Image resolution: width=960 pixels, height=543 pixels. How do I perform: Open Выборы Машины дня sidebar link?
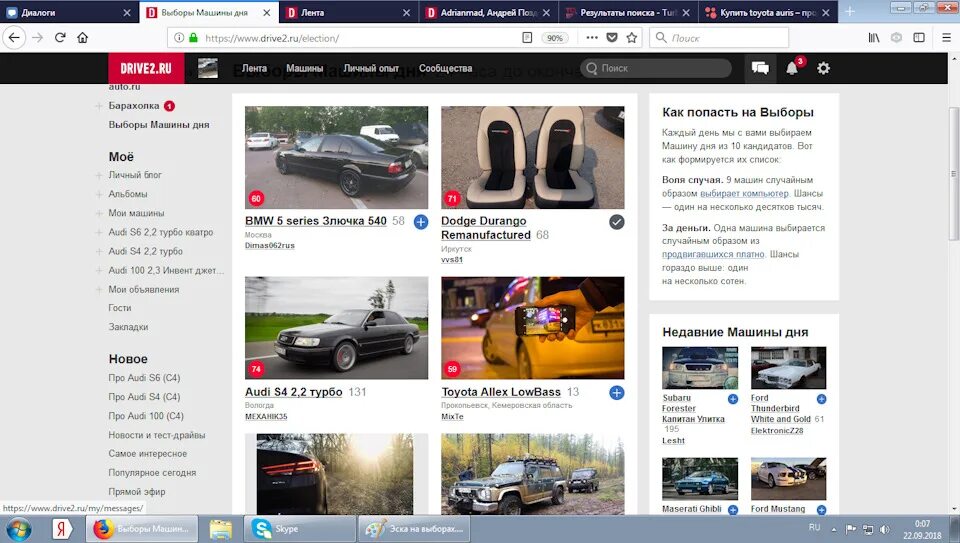(159, 124)
